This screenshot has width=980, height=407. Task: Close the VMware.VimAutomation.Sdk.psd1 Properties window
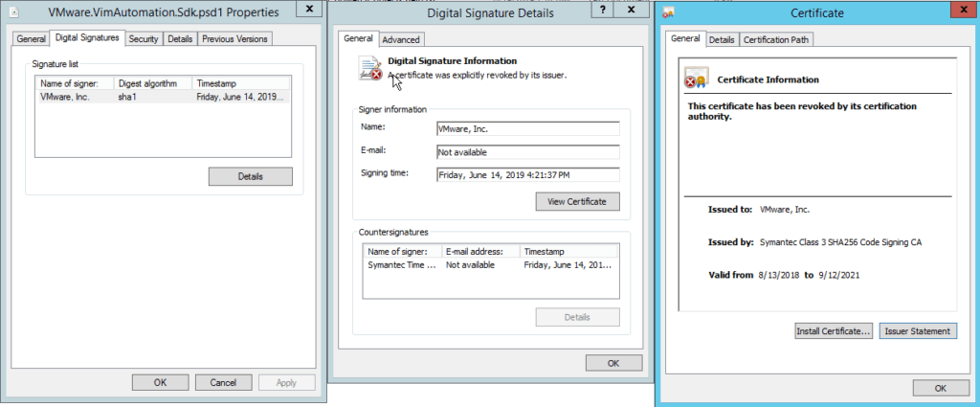[308, 11]
